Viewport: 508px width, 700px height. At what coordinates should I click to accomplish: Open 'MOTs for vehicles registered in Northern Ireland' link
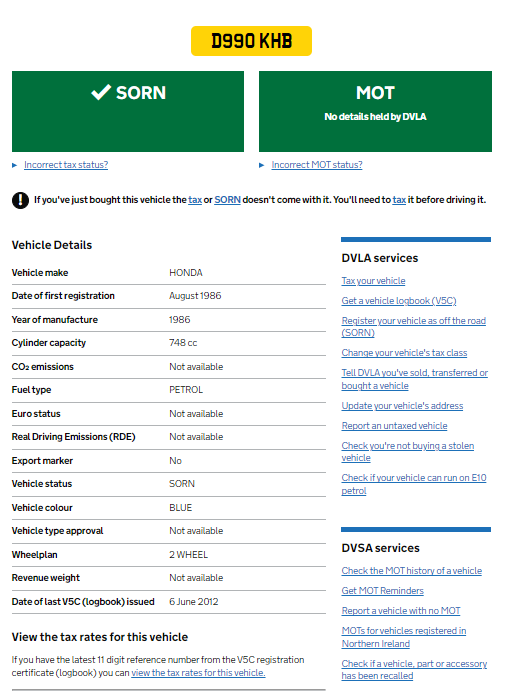(x=404, y=637)
